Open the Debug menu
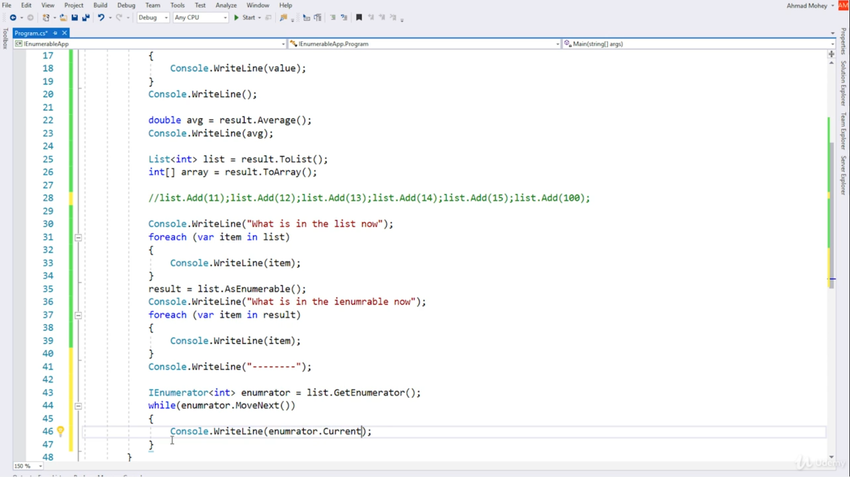Screen dimensions: 850x477 (126, 5)
